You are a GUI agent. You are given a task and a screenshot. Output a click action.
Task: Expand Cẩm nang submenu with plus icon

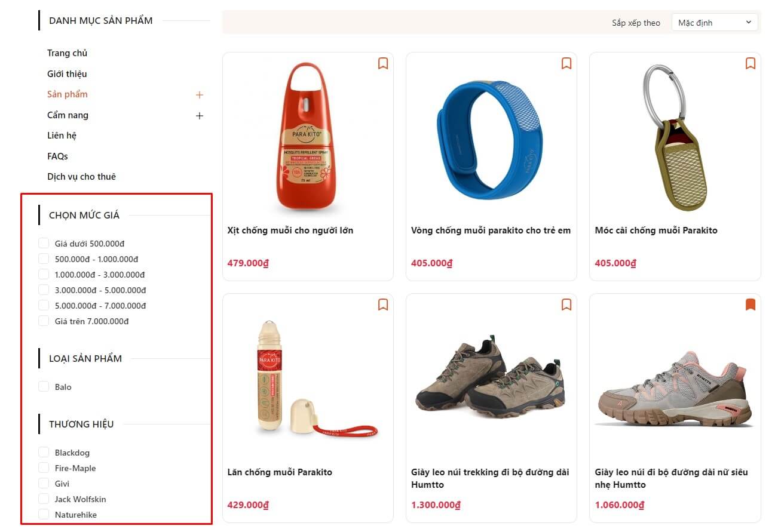coord(200,116)
